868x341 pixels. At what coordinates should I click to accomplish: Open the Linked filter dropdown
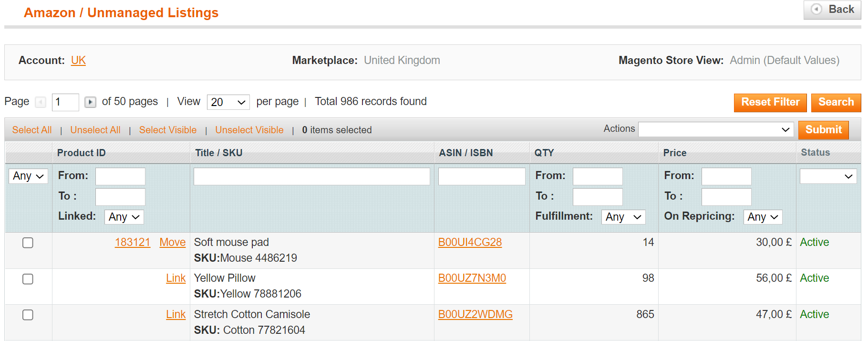pyautogui.click(x=124, y=217)
